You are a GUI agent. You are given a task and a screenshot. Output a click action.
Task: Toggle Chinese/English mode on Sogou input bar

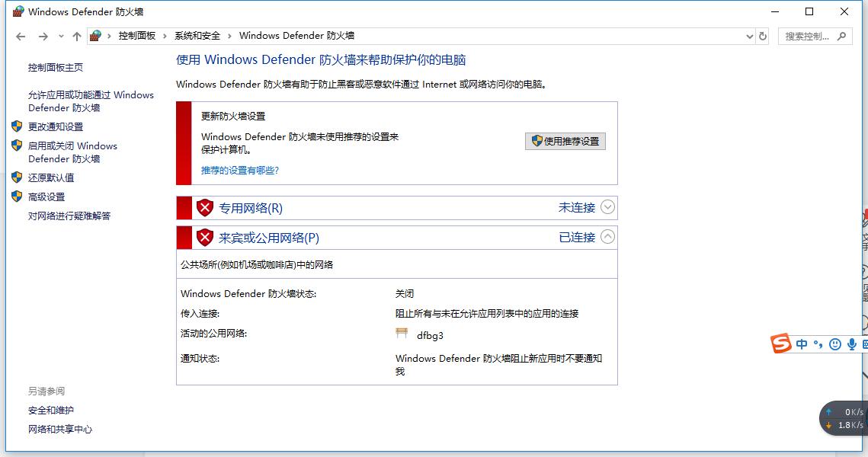(802, 344)
